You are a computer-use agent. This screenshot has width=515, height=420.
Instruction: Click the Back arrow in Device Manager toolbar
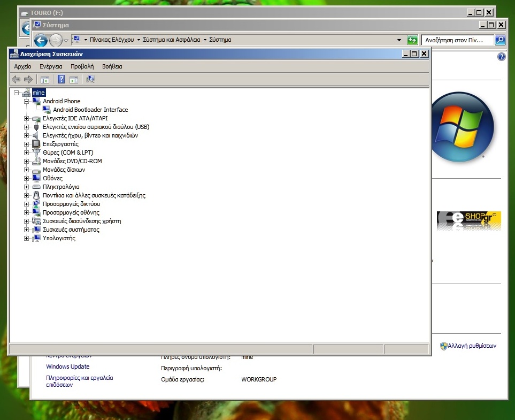(16, 80)
